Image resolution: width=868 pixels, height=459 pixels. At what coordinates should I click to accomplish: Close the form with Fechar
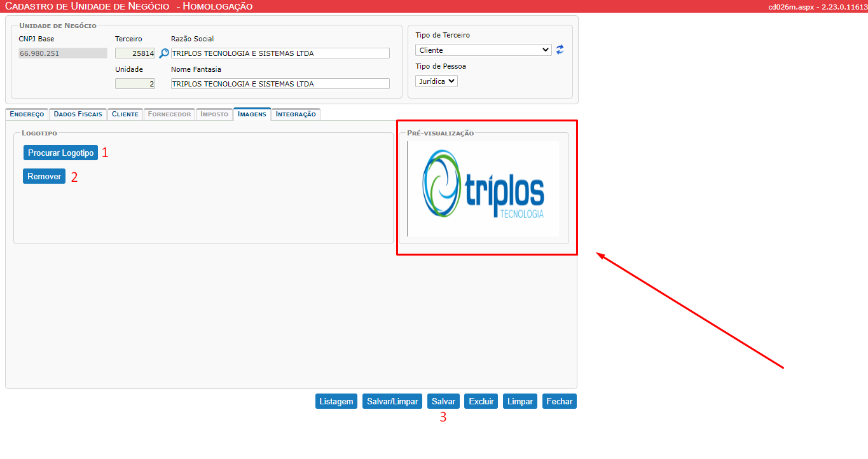(560, 401)
